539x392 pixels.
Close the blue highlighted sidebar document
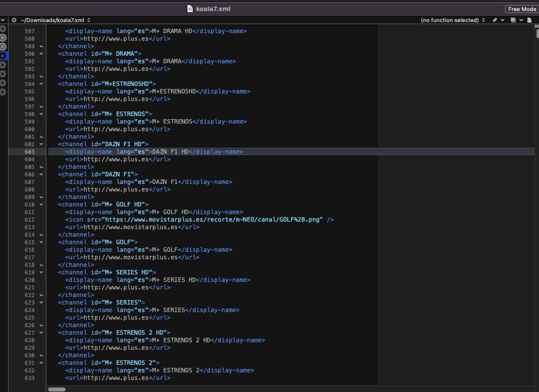click(3, 56)
